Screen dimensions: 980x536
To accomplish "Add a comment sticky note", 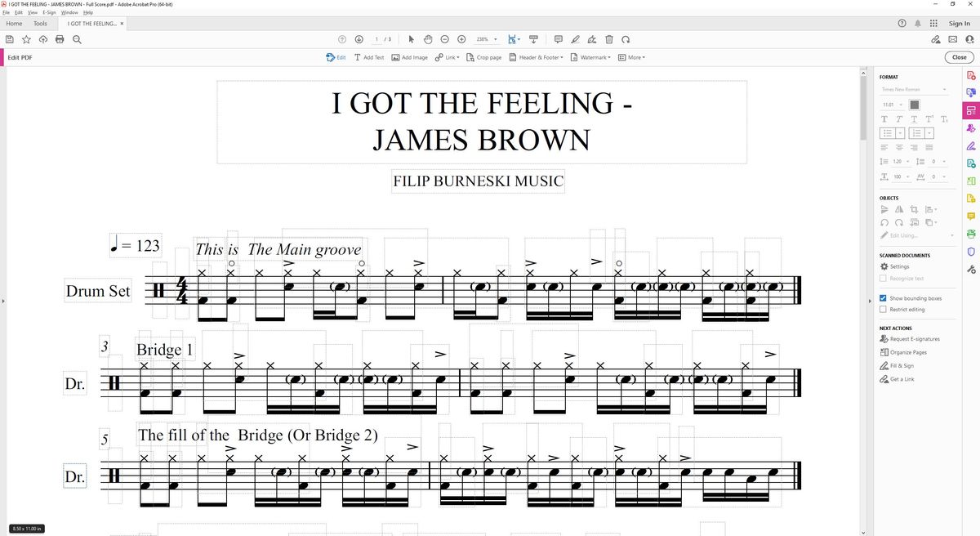I will [559, 39].
